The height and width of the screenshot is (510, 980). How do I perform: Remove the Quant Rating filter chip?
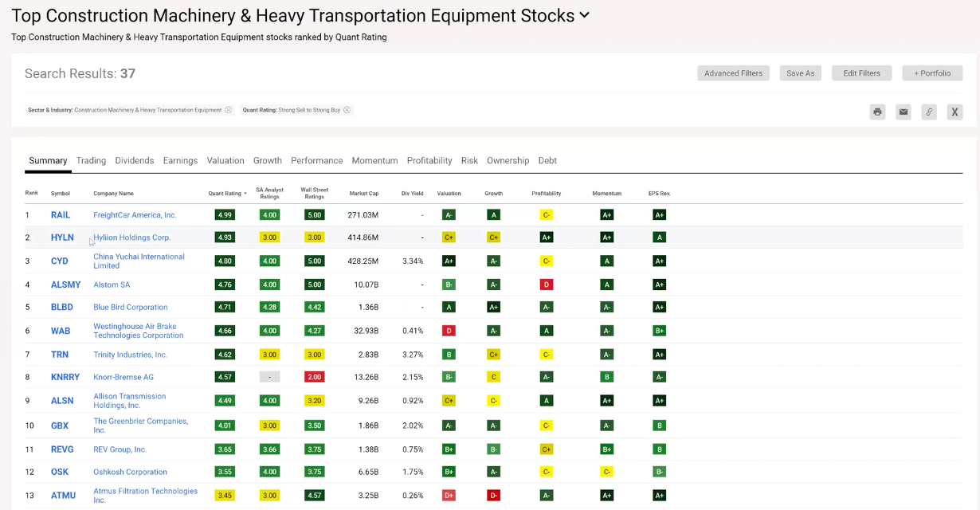coord(347,110)
